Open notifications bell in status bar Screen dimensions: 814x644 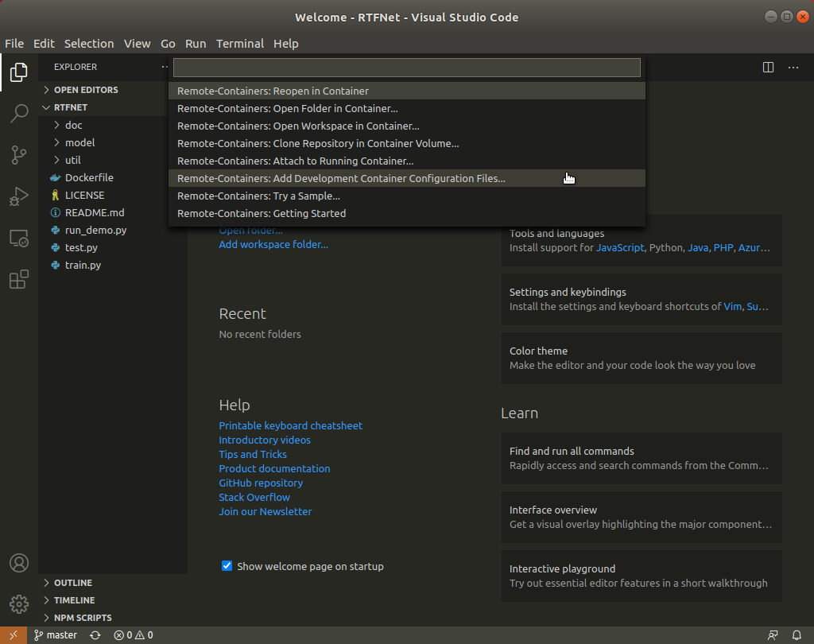click(797, 635)
